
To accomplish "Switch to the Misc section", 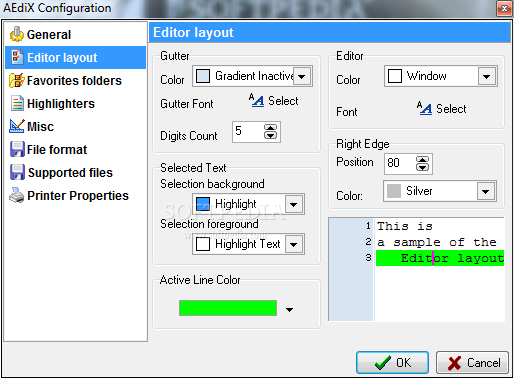I will click(76, 127).
